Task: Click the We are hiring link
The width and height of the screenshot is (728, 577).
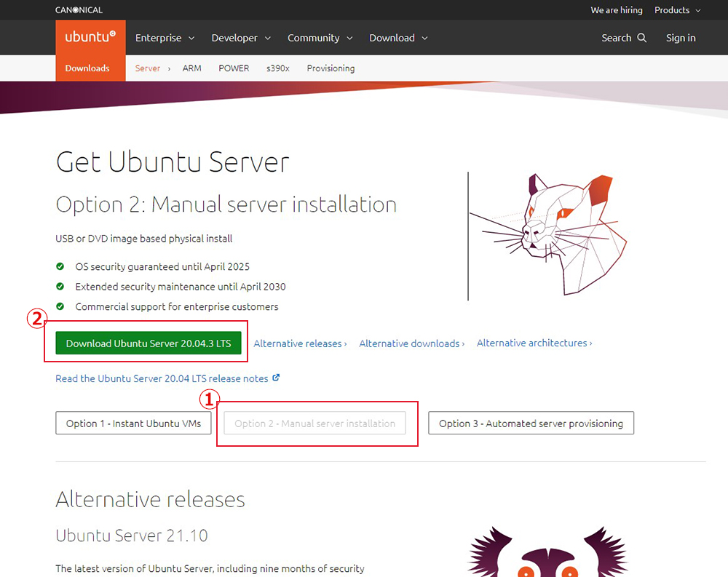Action: point(617,10)
